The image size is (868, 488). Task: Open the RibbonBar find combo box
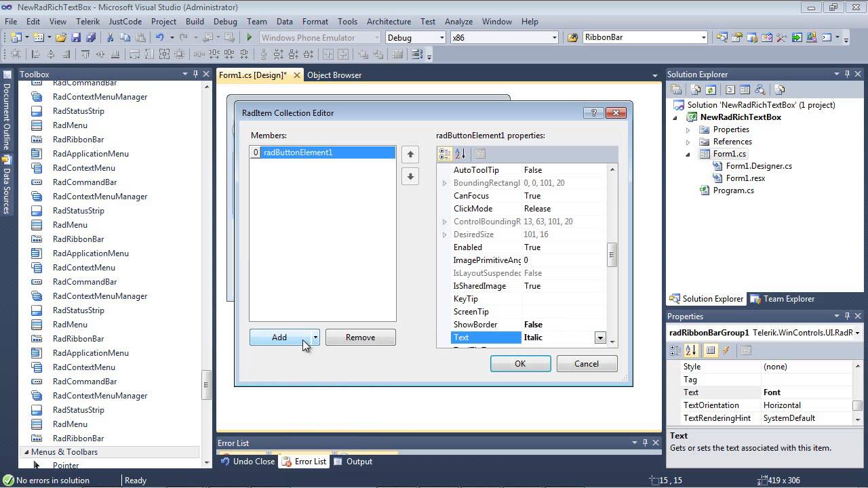point(703,38)
